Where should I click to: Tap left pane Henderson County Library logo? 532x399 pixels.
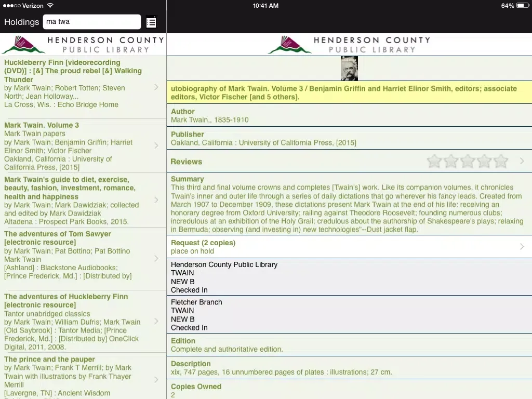click(x=83, y=45)
